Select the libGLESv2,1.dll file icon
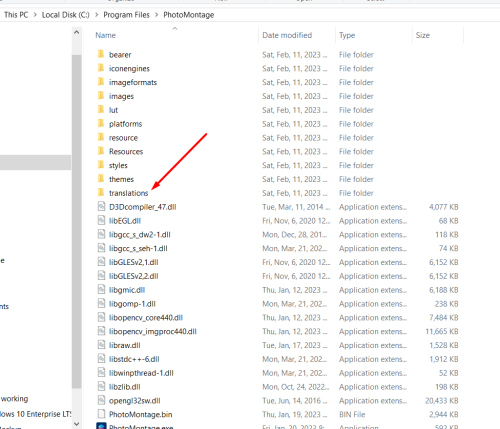 (101, 262)
